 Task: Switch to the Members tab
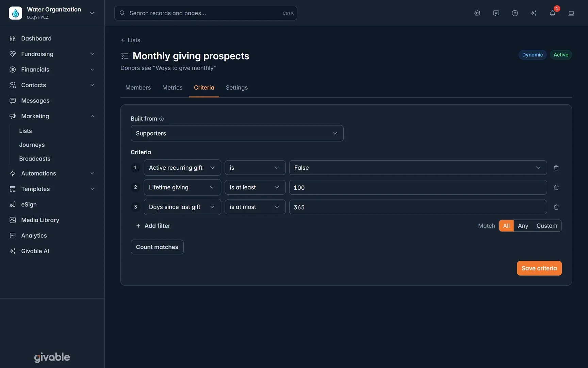pos(138,88)
